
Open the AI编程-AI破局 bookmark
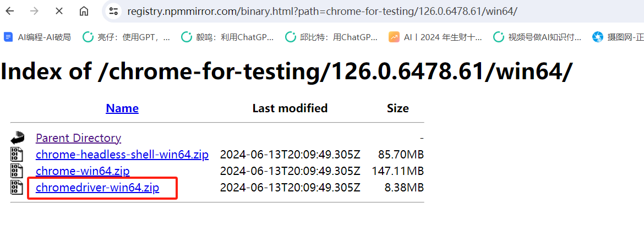pos(37,37)
